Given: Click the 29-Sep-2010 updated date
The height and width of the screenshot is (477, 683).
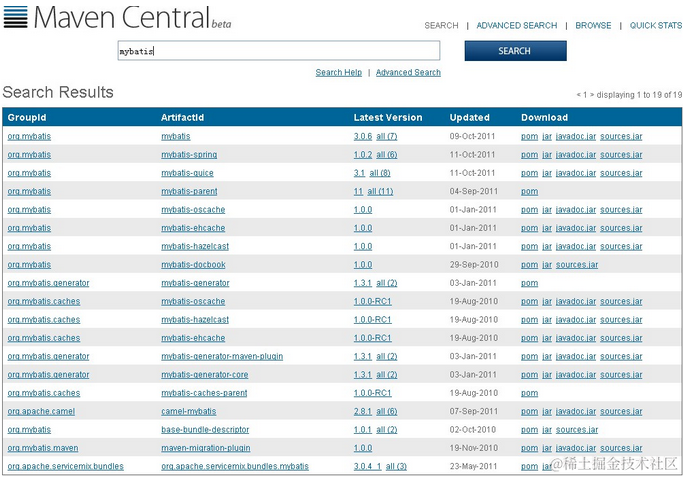Looking at the screenshot, I should pos(474,264).
